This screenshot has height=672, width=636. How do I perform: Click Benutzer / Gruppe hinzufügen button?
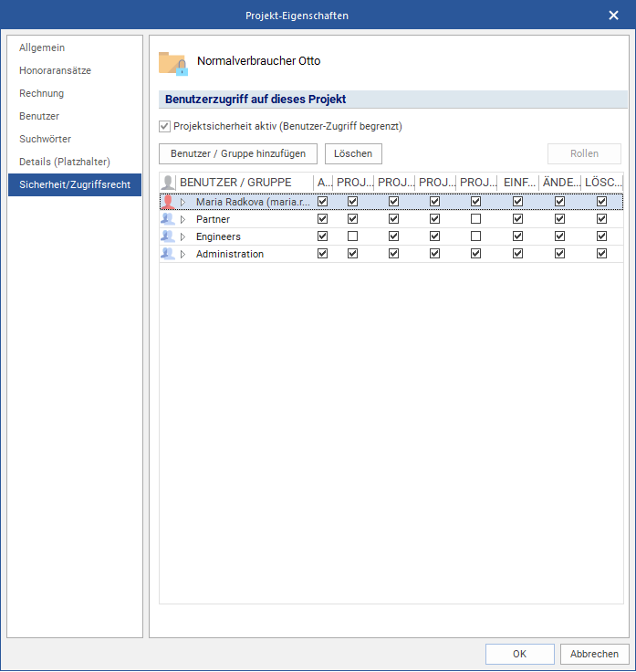click(238, 154)
